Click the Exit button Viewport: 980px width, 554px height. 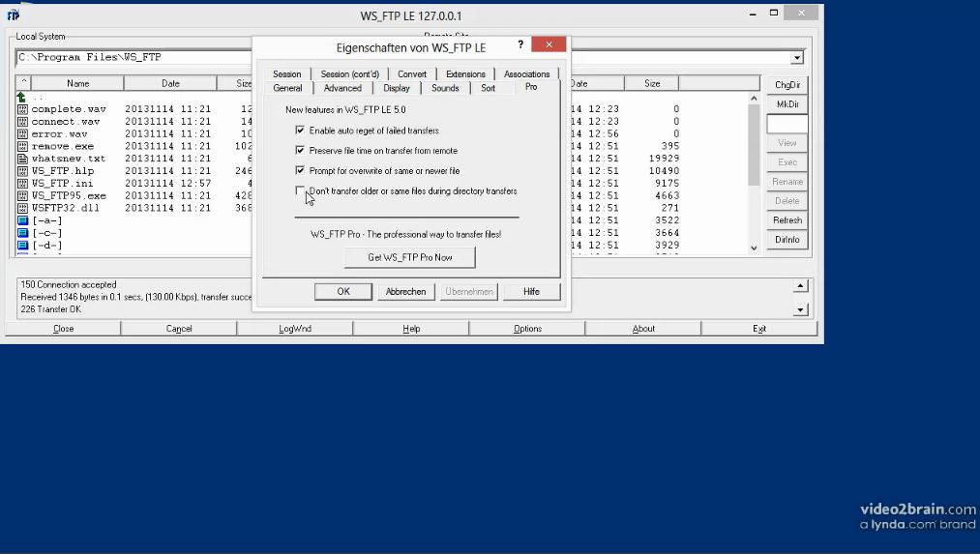(x=759, y=329)
